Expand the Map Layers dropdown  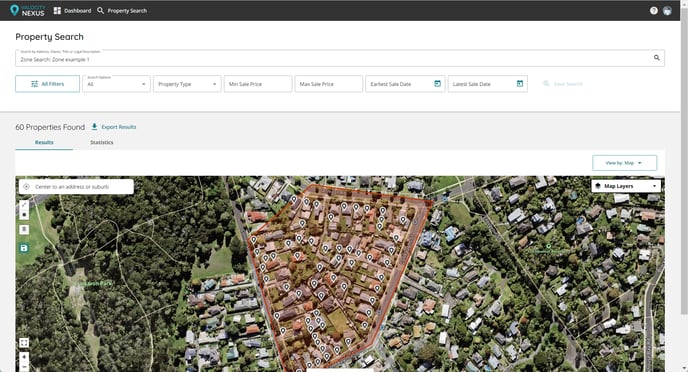(x=626, y=186)
